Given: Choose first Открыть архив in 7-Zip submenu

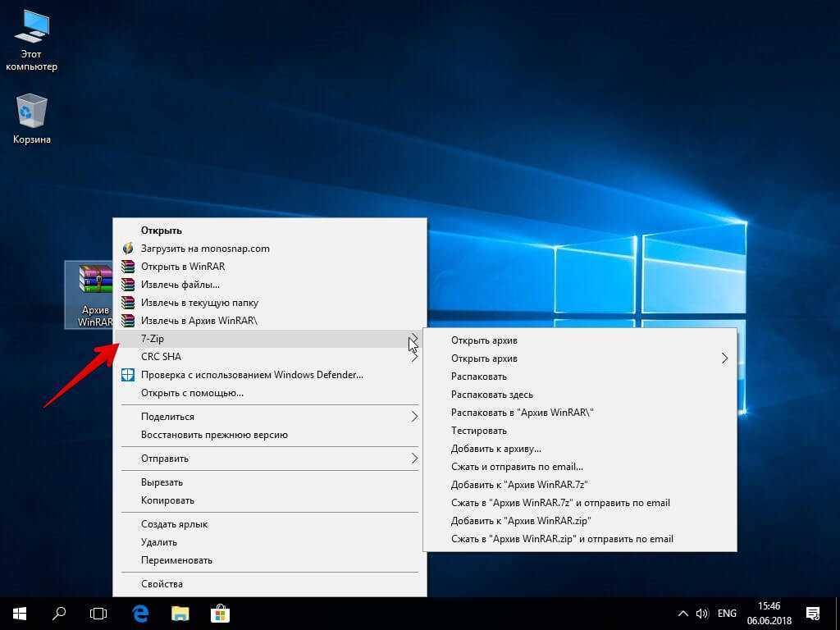Looking at the screenshot, I should [580, 340].
